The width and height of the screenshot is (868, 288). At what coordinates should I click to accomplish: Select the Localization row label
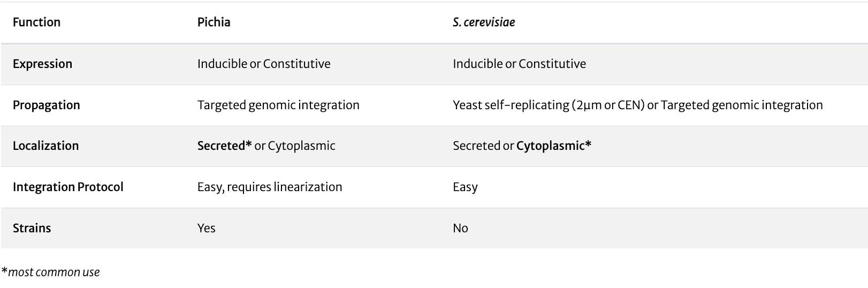point(45,146)
